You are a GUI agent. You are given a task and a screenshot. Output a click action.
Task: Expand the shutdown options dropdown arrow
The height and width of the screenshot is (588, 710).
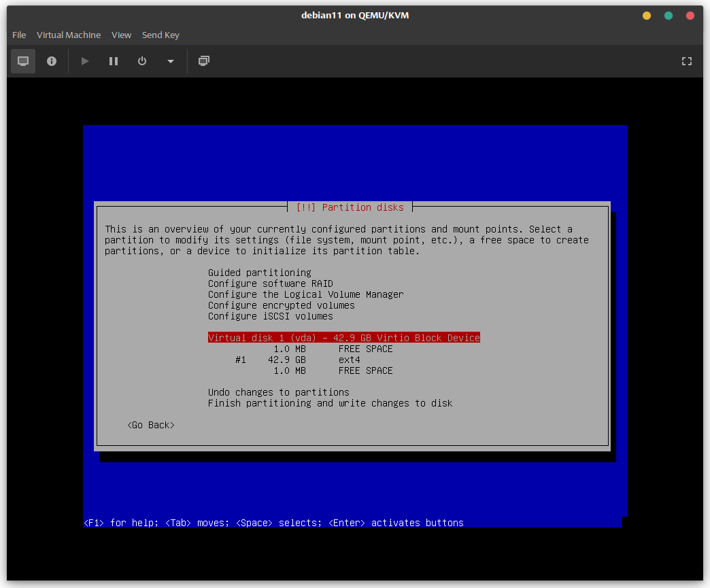click(171, 61)
